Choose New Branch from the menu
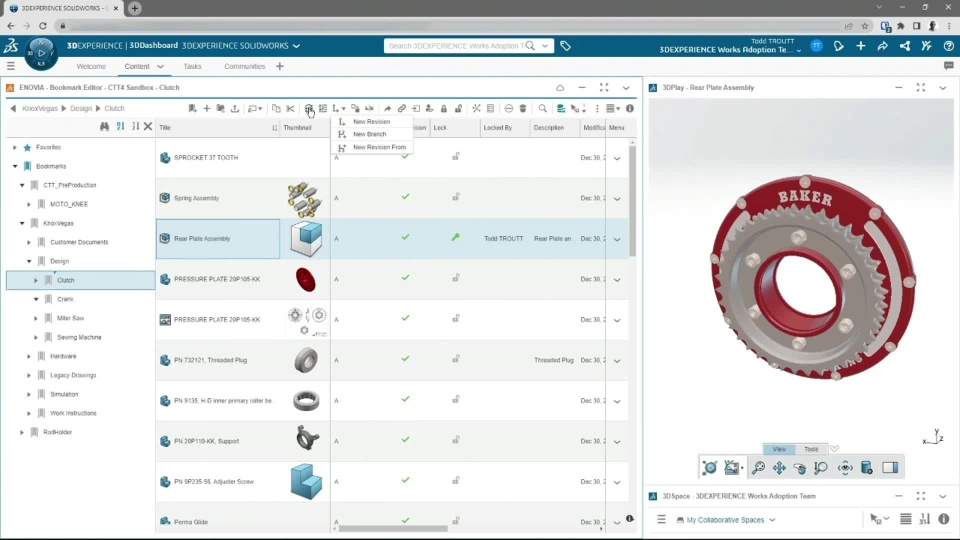Viewport: 960px width, 540px height. pyautogui.click(x=370, y=134)
